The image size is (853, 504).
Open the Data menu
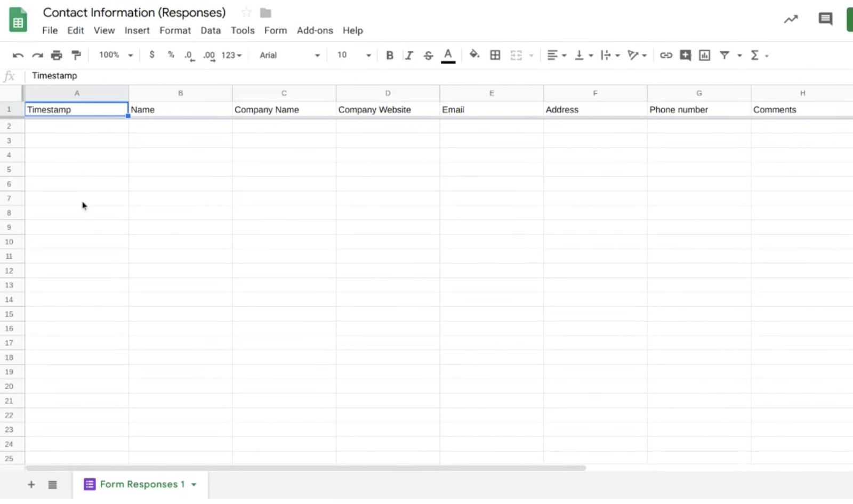tap(211, 30)
